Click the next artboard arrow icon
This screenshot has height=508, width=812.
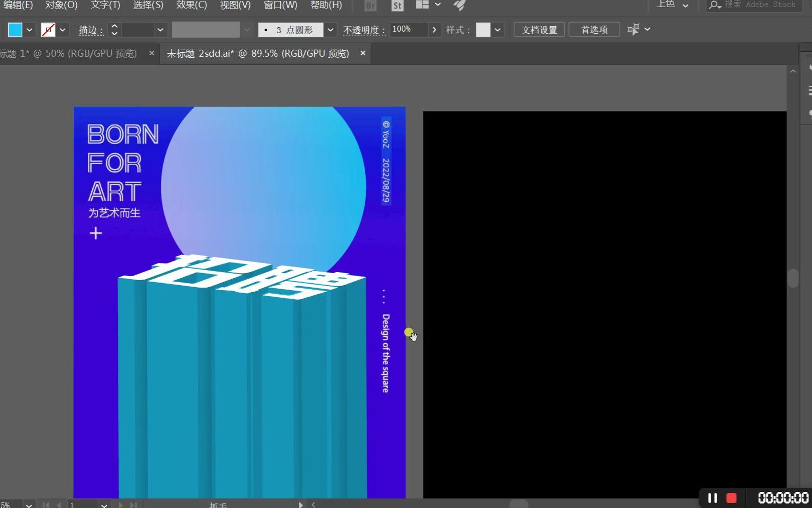[x=120, y=505]
